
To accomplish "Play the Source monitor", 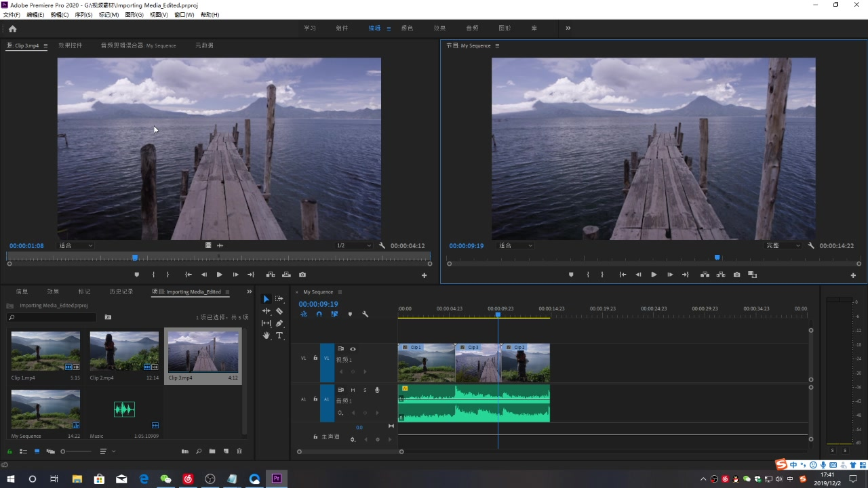I will 219,274.
